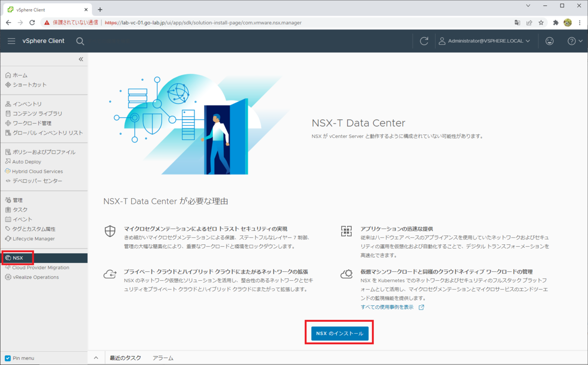Screen dimensions: 588x365
Task: Open ショートカット in the sidebar
Action: click(26, 85)
